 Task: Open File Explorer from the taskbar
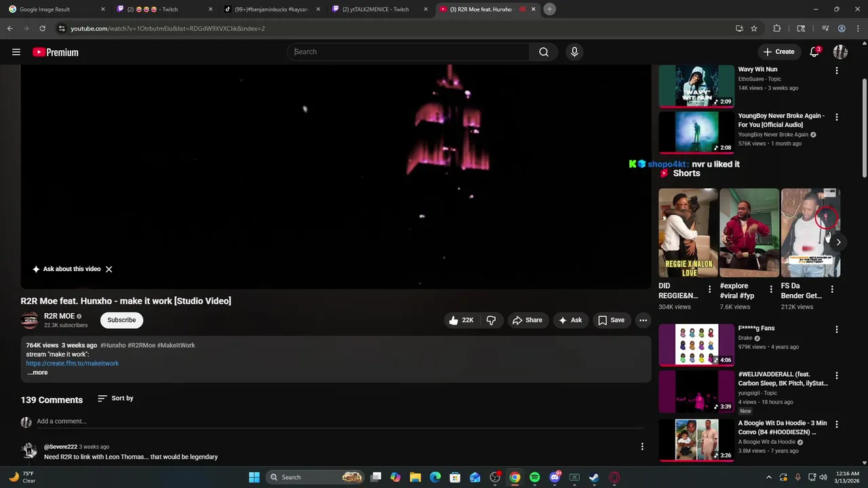click(416, 477)
